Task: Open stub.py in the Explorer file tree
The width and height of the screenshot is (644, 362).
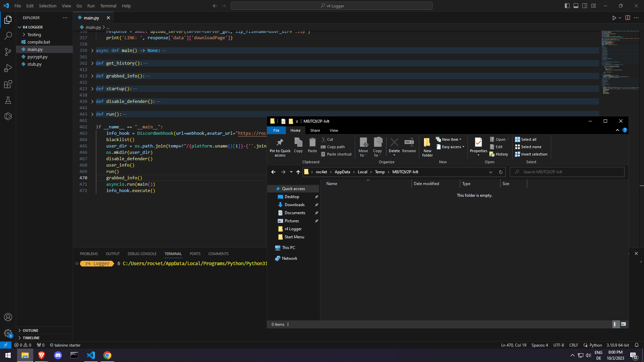Action: click(x=34, y=64)
